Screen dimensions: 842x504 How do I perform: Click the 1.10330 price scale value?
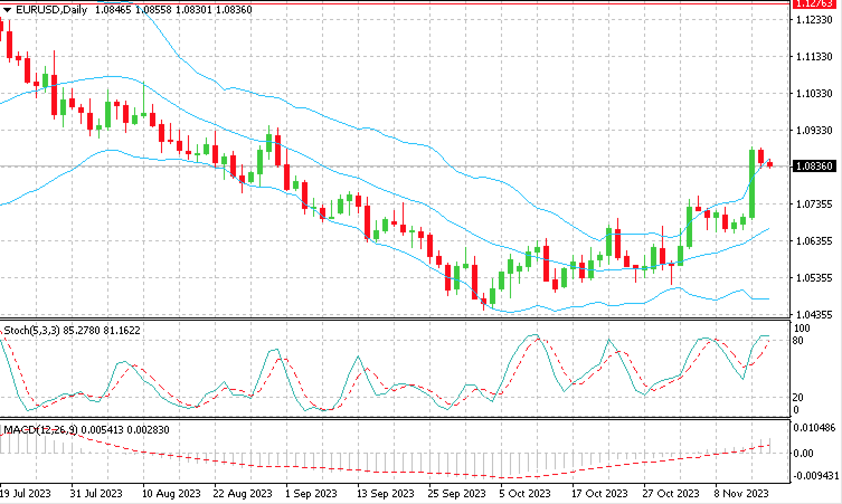click(814, 93)
